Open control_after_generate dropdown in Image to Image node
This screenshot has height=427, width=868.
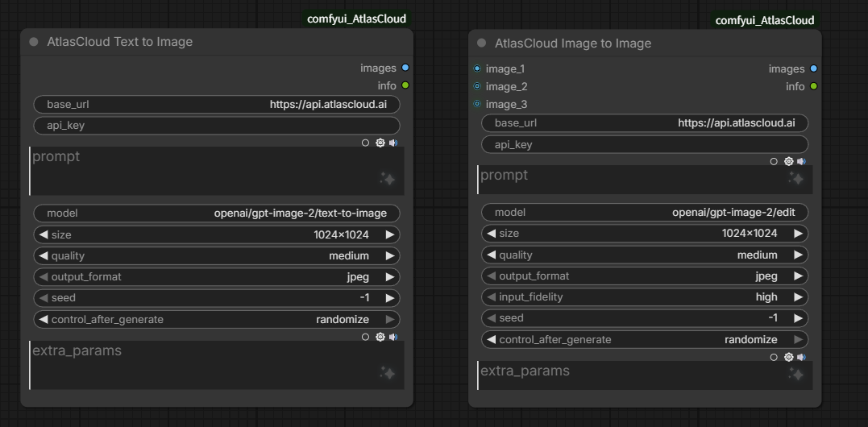(x=645, y=339)
